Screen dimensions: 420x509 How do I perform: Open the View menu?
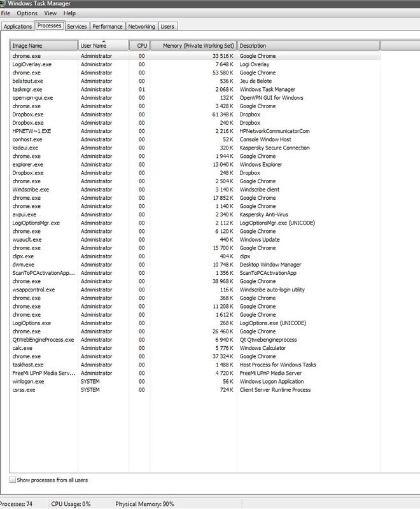point(50,13)
